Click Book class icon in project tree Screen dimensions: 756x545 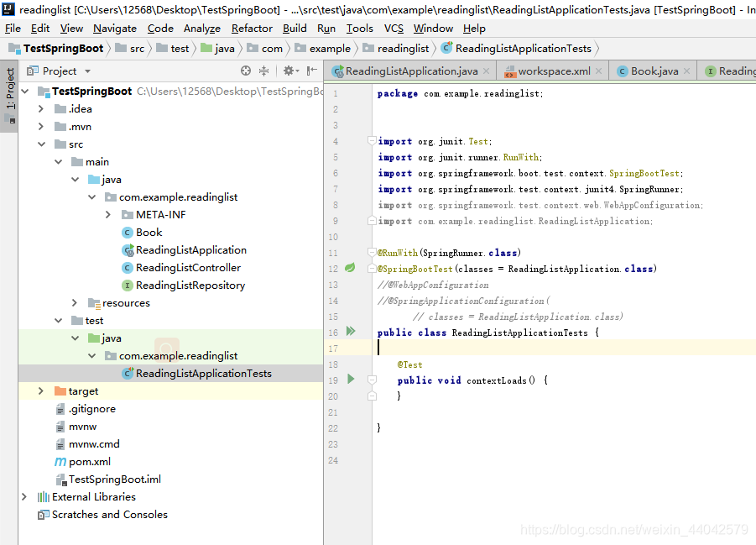tap(128, 233)
